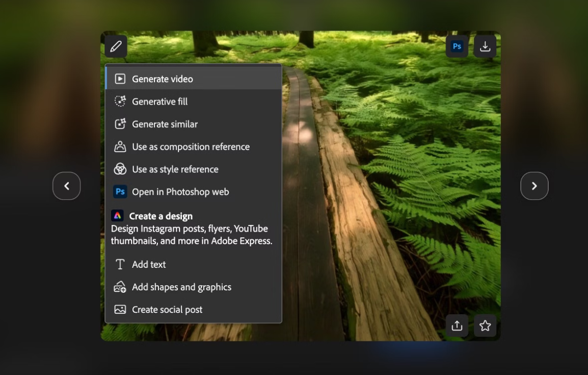This screenshot has height=375, width=588.
Task: Select Create social post option
Action: [194, 309]
